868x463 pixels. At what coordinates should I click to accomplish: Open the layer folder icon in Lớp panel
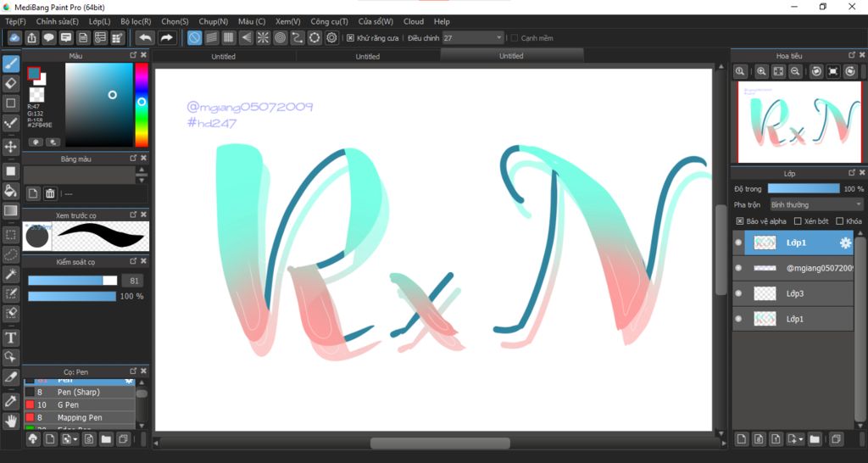815,439
